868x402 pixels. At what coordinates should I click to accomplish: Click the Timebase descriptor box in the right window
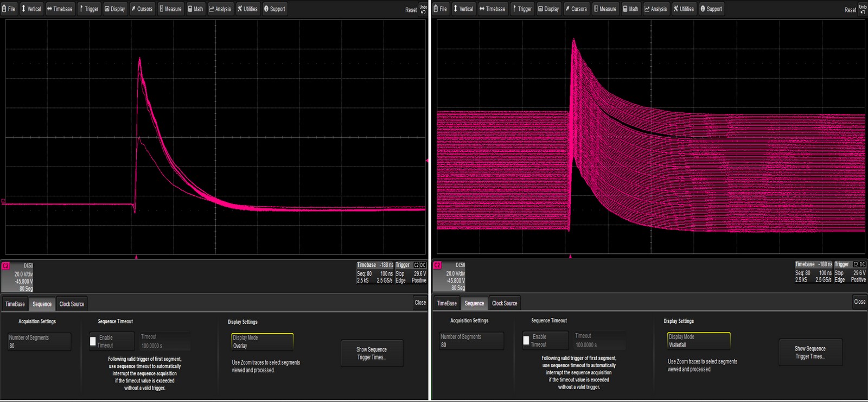[x=813, y=272]
